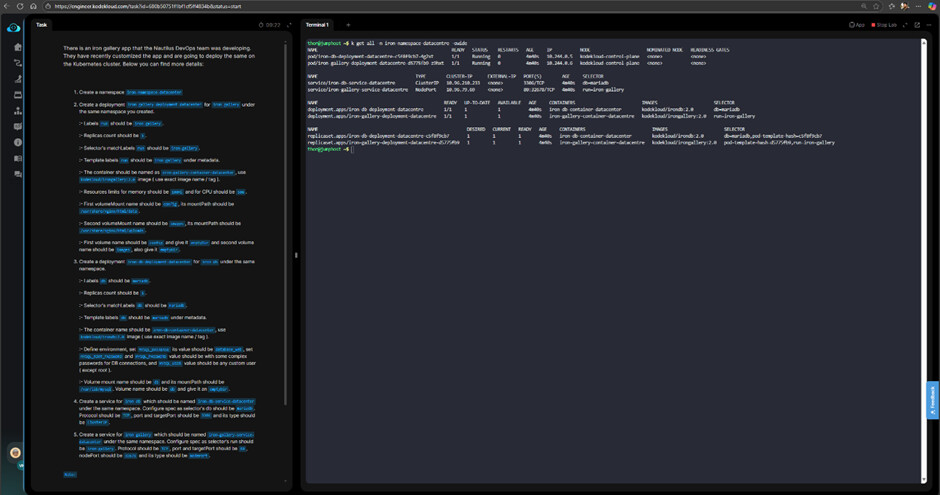940x495 pixels.
Task: Add a new terminal tab with plus
Action: point(348,25)
